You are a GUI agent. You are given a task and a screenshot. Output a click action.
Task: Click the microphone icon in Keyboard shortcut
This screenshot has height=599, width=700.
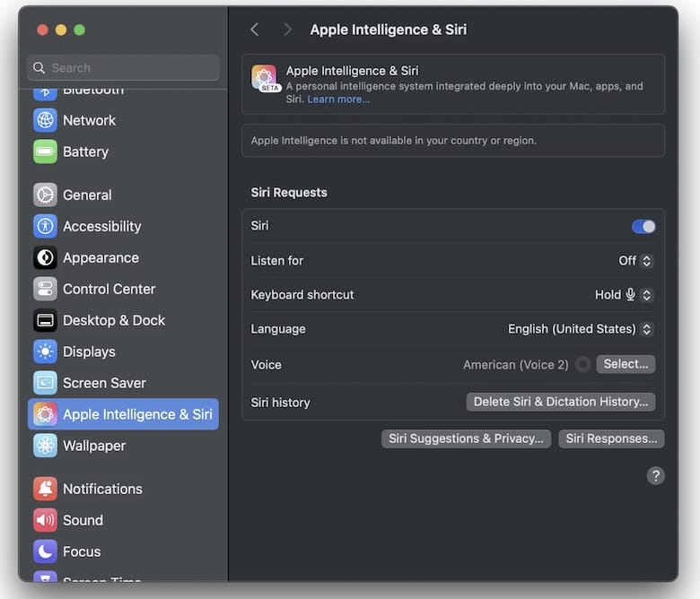tap(630, 294)
